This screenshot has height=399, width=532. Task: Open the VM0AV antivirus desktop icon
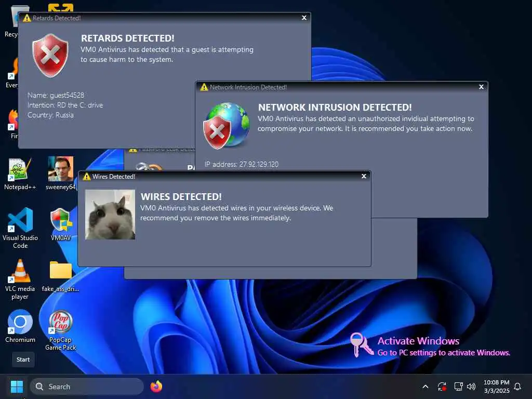point(61,224)
